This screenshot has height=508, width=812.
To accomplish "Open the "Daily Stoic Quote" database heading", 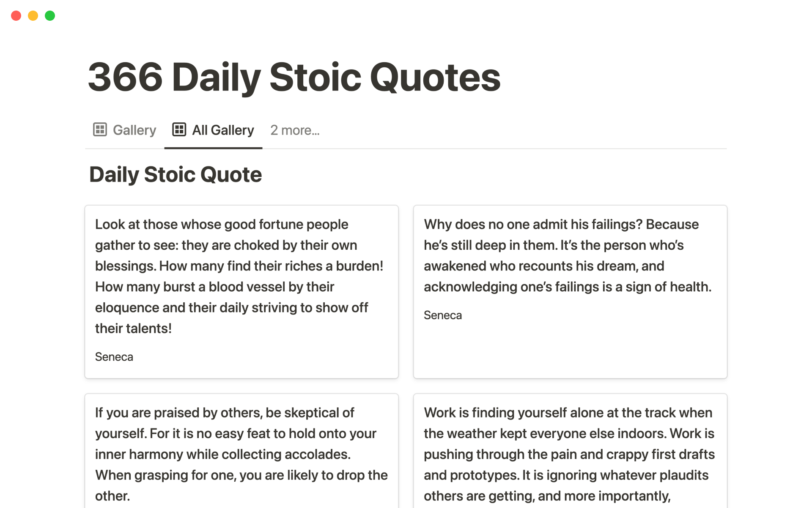I will coord(176,174).
